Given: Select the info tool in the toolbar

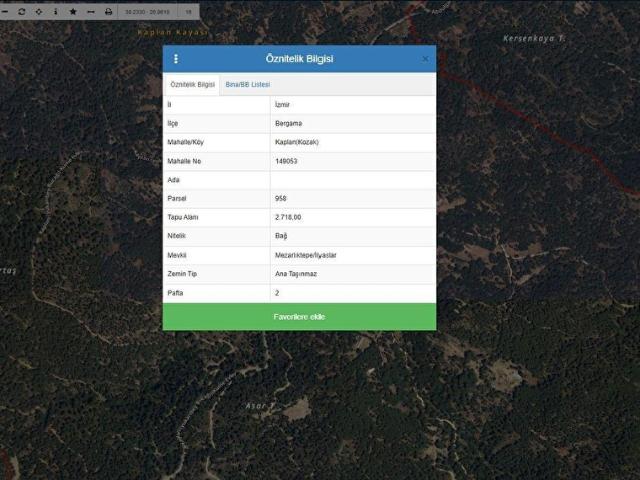Looking at the screenshot, I should [x=55, y=11].
